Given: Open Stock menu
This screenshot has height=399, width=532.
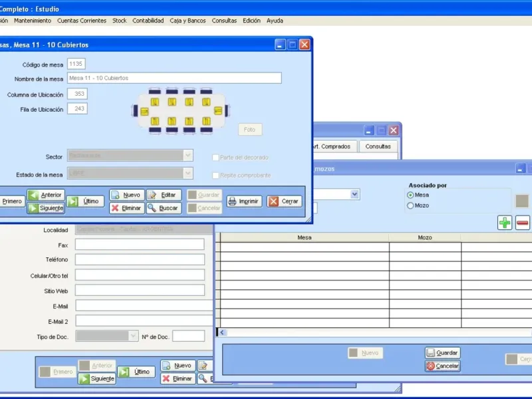Looking at the screenshot, I should tap(120, 21).
